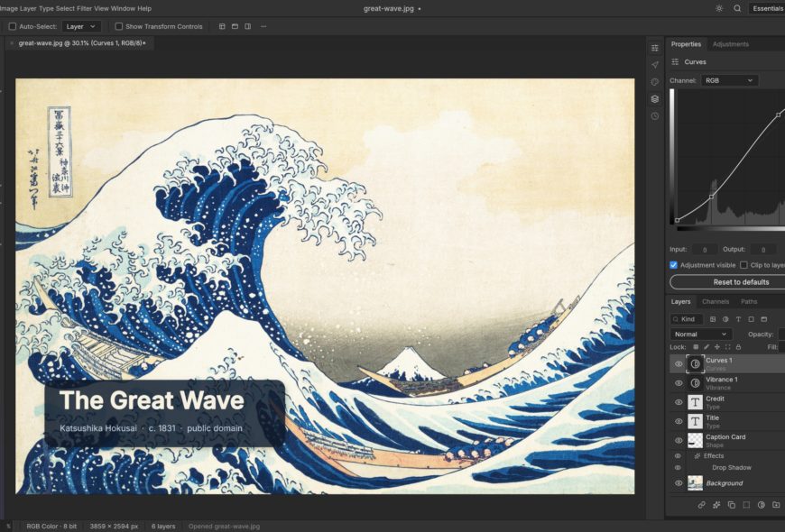Click the lock position move icon
This screenshot has width=785, height=532.
pyautogui.click(x=717, y=347)
